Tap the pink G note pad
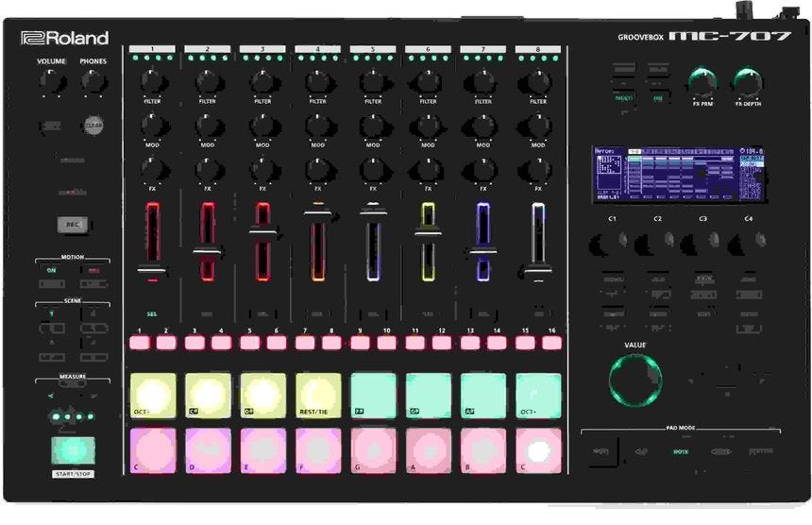Image resolution: width=812 pixels, height=525 pixels. pos(373,450)
